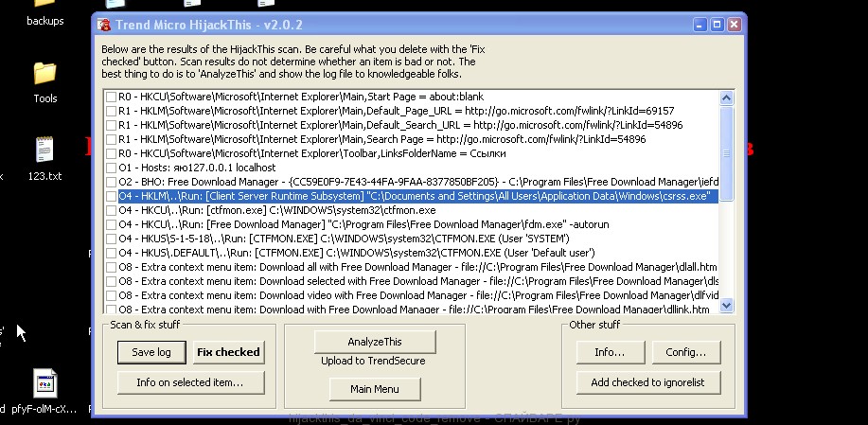The width and height of the screenshot is (868, 425).
Task: Open the Config... settings
Action: 686,352
